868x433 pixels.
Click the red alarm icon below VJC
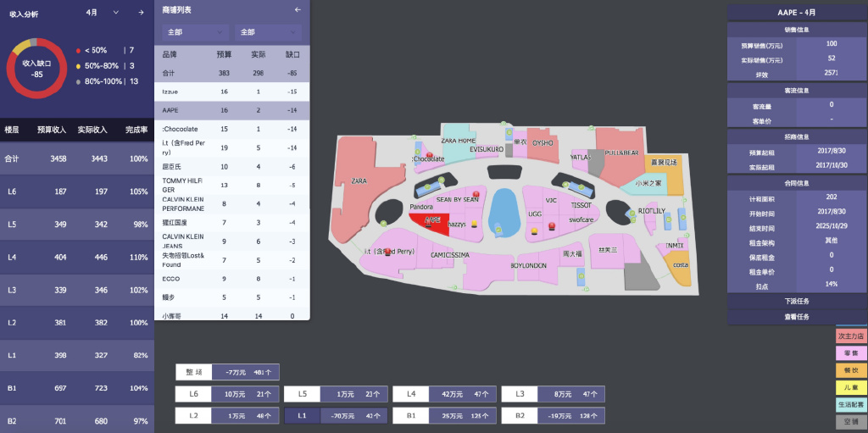tap(551, 226)
